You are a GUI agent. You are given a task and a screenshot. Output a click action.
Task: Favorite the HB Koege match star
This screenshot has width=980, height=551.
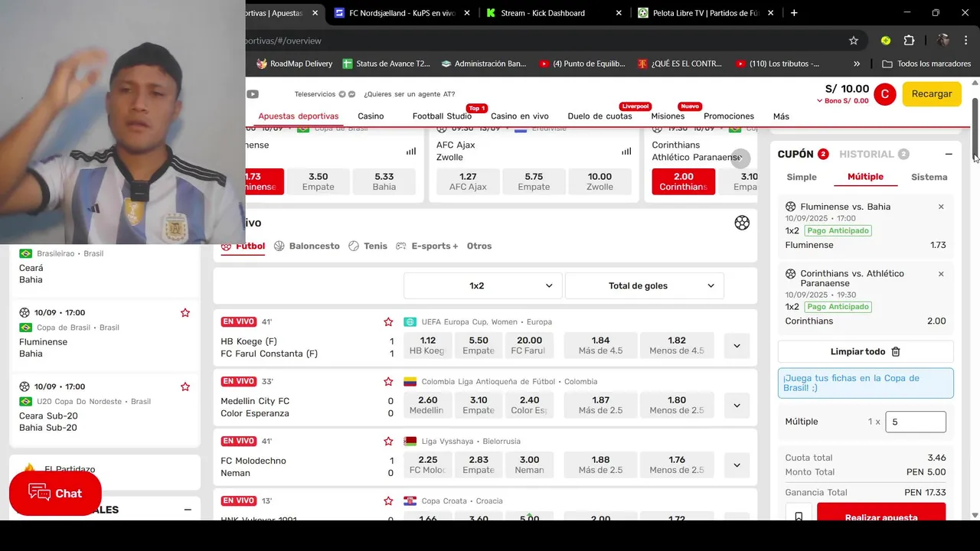388,322
